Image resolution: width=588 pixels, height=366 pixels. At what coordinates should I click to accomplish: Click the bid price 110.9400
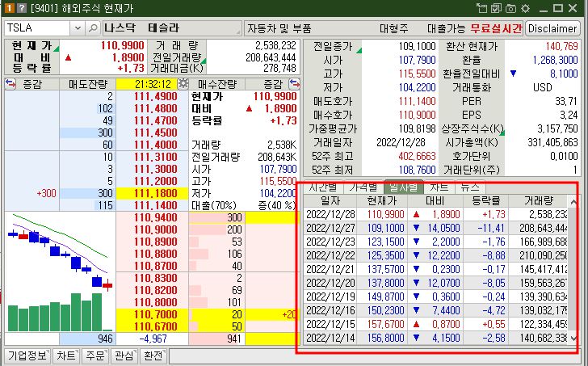coord(155,217)
